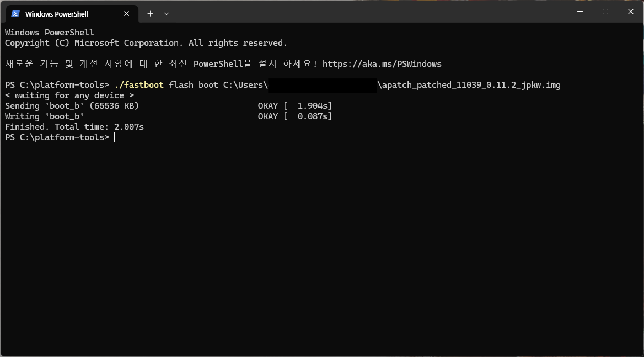Screen dimensions: 644x357
Task: Click the "Sending 'boot_b' (65536 KB)" text
Action: click(72, 105)
